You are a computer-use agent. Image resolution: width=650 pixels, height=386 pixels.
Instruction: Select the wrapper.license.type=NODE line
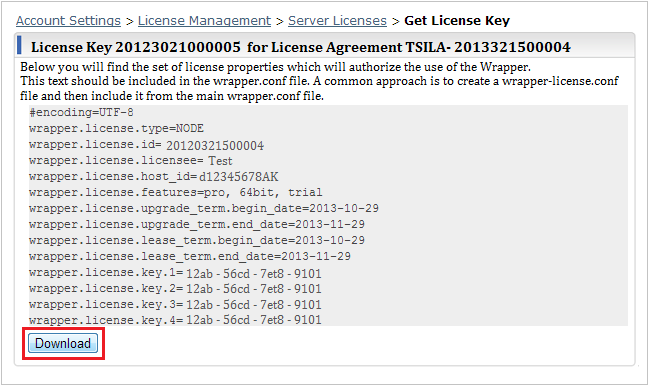[116, 128]
